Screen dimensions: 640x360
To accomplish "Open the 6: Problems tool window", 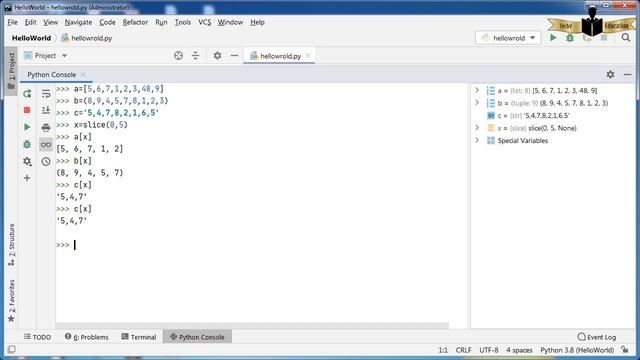I will click(87, 337).
